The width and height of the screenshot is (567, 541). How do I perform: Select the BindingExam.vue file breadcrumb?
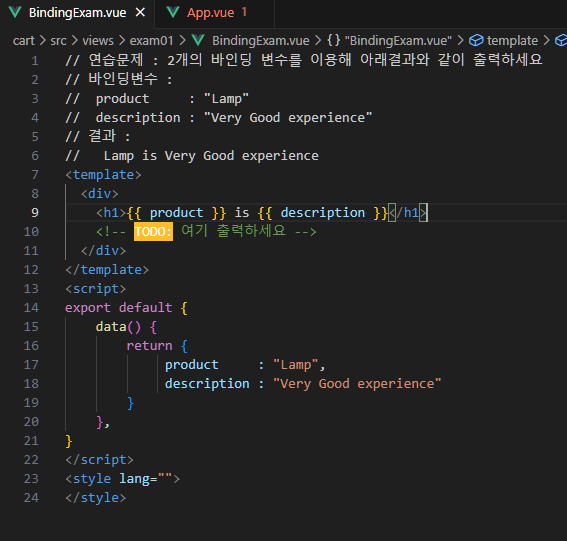pos(261,41)
